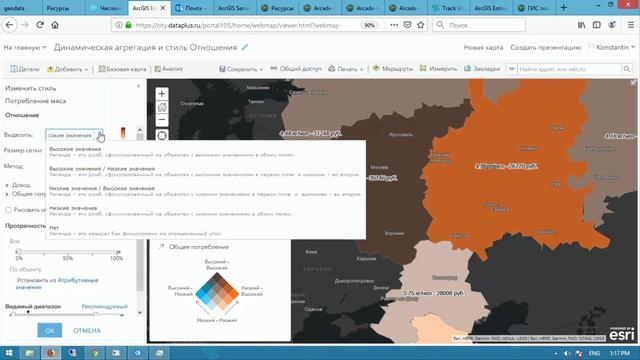This screenshot has height=360, width=640.
Task: Collapse the Change Style side panel
Action: (138, 86)
